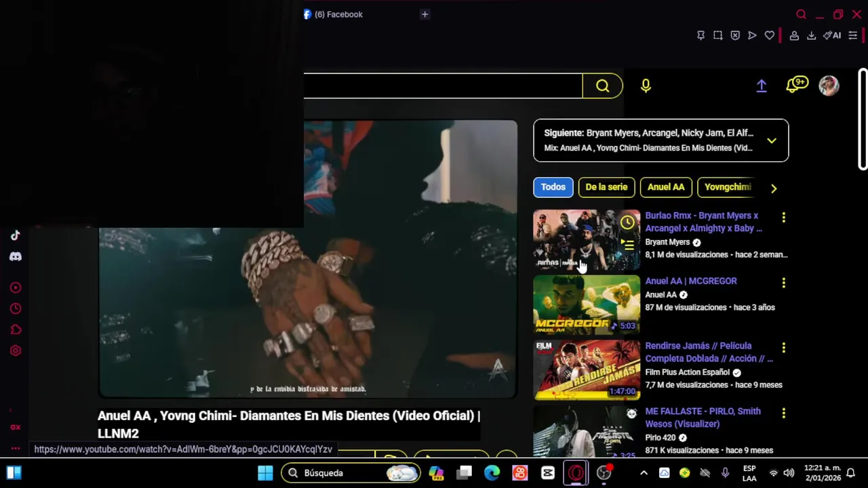868x488 pixels.
Task: Click the taskbar Búsqueda search box
Action: pos(351,473)
